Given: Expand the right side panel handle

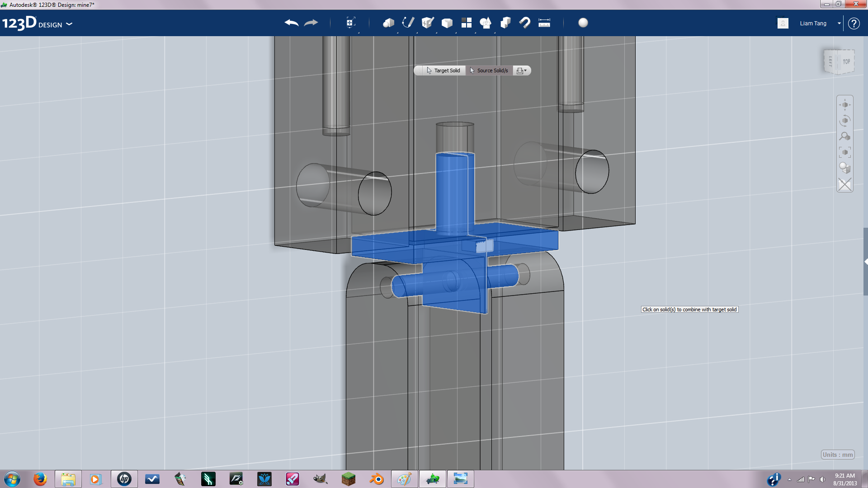Looking at the screenshot, I should (x=866, y=262).
